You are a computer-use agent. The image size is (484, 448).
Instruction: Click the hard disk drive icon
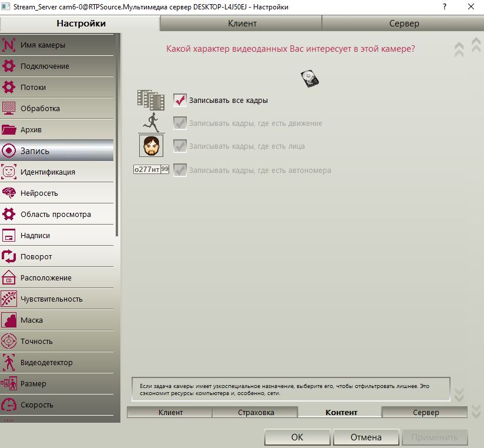310,78
